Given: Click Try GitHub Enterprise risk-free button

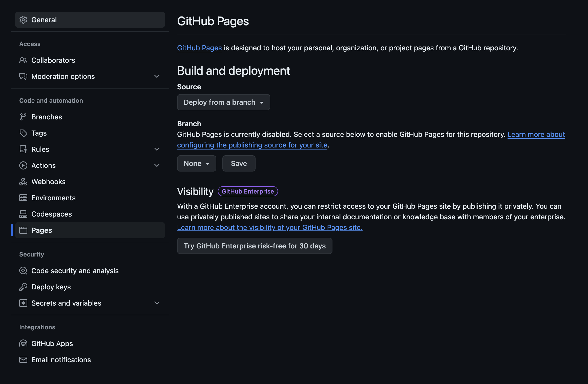Looking at the screenshot, I should pyautogui.click(x=255, y=246).
